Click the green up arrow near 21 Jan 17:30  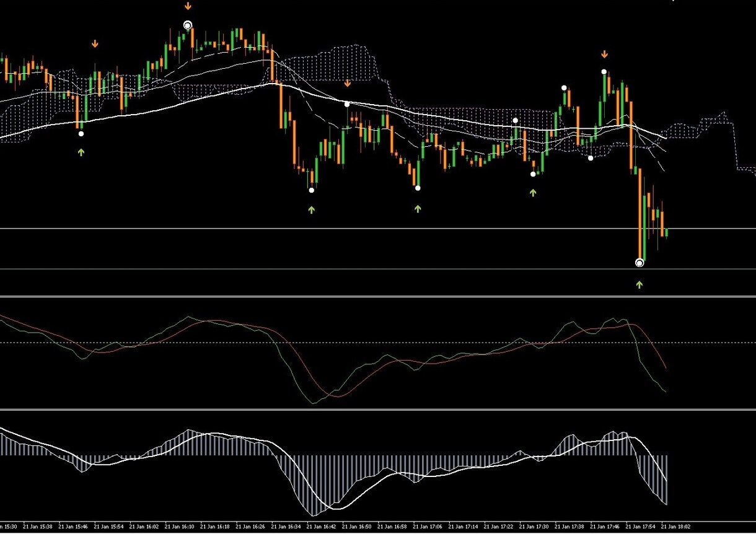(x=533, y=193)
